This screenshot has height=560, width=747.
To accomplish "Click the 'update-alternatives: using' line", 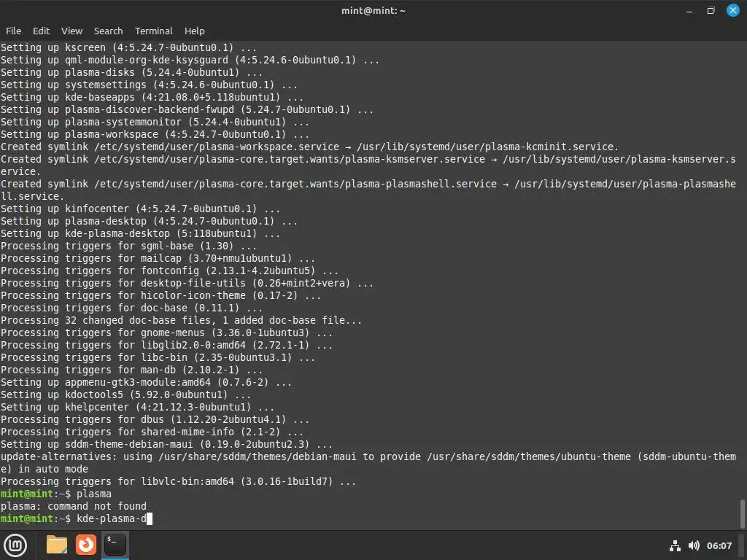I will coord(368,462).
